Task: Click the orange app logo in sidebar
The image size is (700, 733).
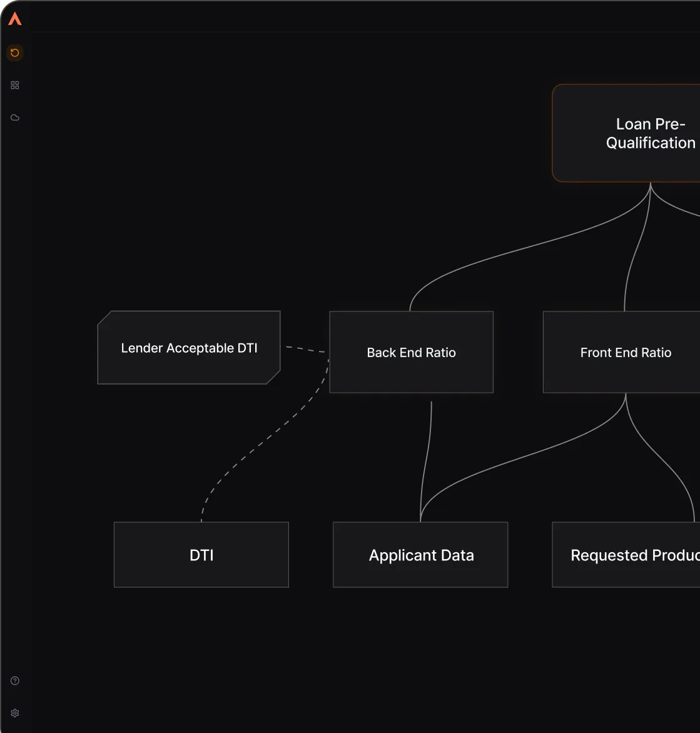Action: (x=15, y=19)
